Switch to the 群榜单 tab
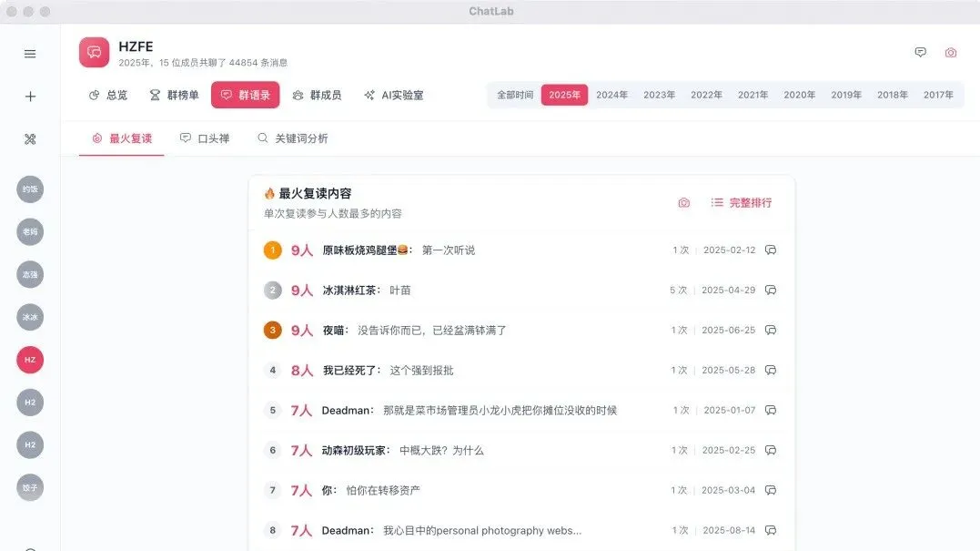The height and width of the screenshot is (551, 980). coord(174,95)
